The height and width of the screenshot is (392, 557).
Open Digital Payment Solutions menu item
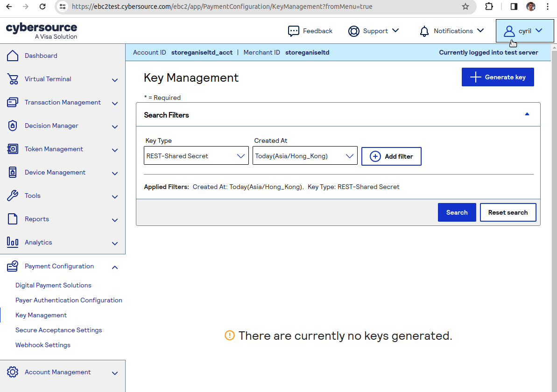pos(53,286)
